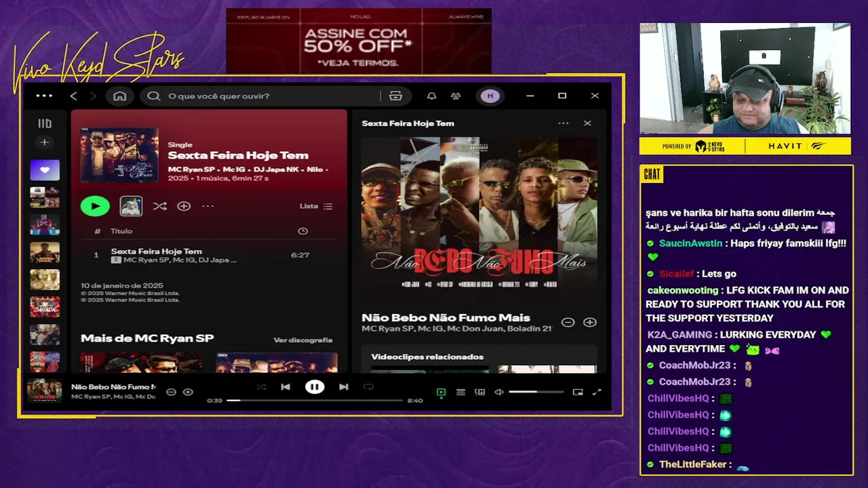The width and height of the screenshot is (868, 488).
Task: Go back with the left arrow
Action: [x=74, y=96]
